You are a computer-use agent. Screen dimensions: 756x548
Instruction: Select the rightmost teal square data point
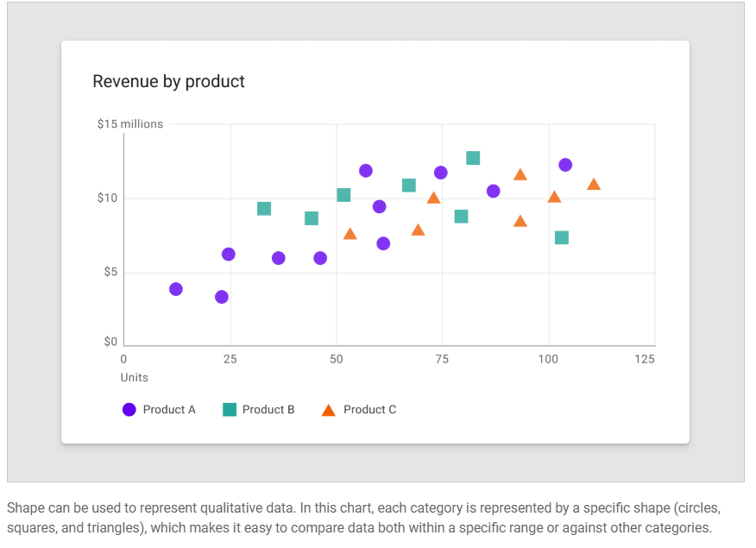click(x=562, y=237)
